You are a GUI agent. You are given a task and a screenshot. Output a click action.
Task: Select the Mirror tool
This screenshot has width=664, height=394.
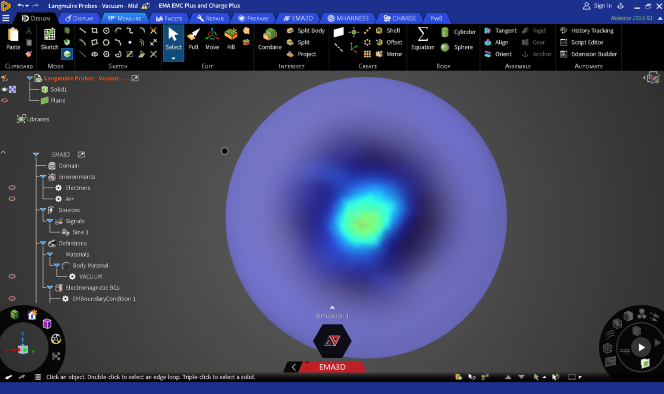tap(389, 54)
